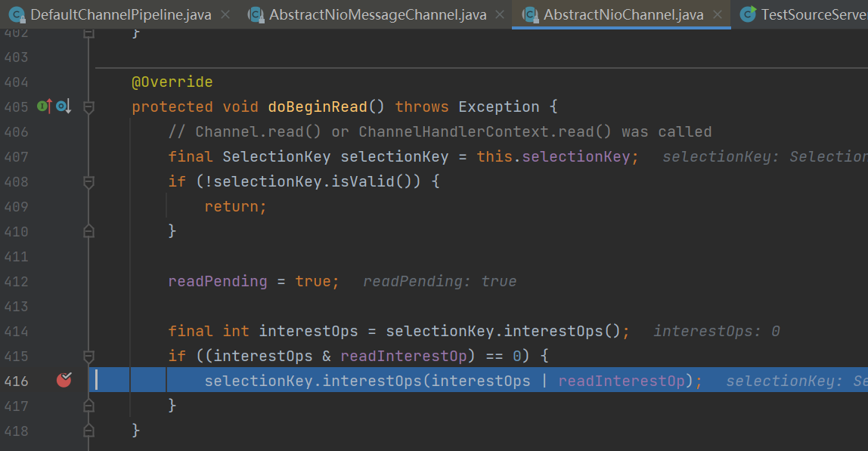
Task: Close the AbstractNioMessageChannel.java tab
Action: [500, 14]
